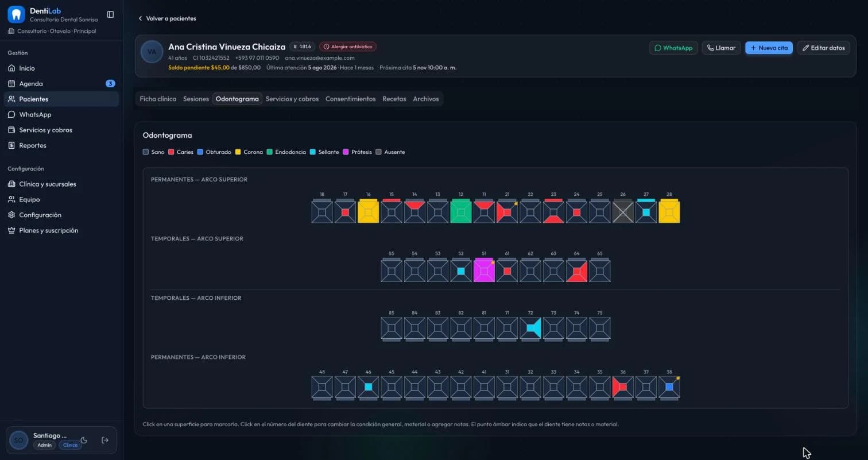Click the DentiLab tooth logo
The height and width of the screenshot is (460, 868).
(x=16, y=14)
